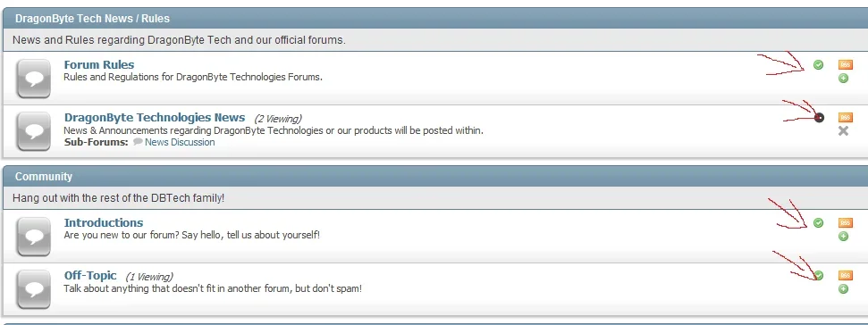The image size is (868, 325).
Task: Toggle the green checkmark on Introductions row
Action: coord(818,222)
